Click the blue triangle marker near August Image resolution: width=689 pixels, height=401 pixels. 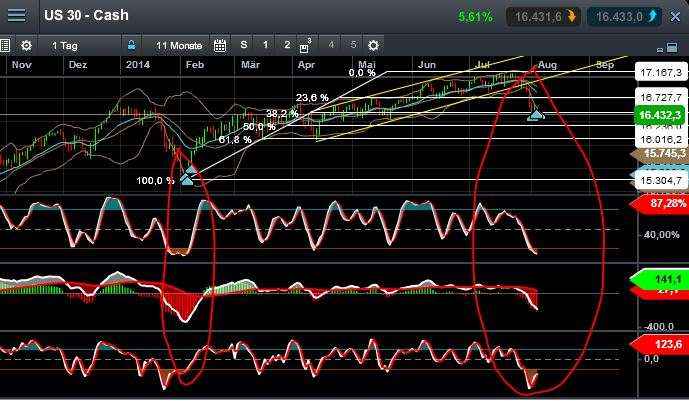coord(536,115)
